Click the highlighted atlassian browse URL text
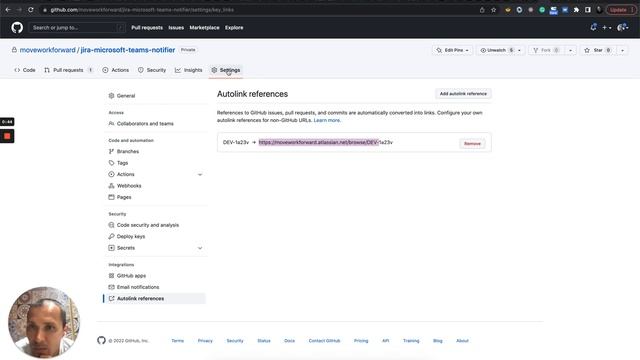640x360 pixels. pos(318,142)
